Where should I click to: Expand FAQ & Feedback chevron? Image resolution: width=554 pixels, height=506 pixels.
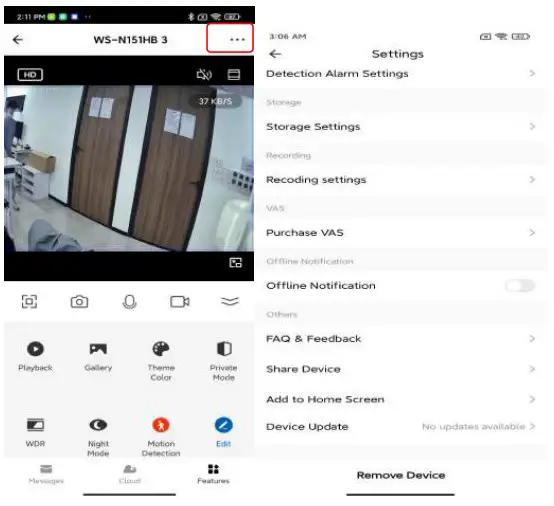(532, 339)
